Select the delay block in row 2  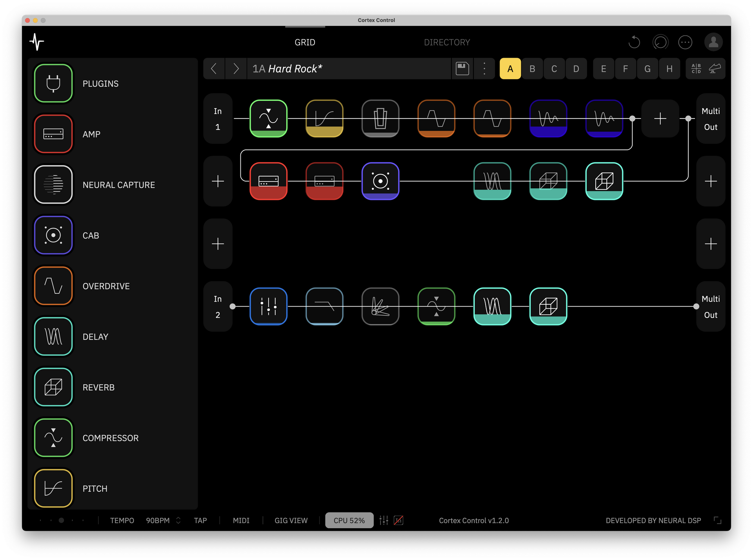click(492, 181)
